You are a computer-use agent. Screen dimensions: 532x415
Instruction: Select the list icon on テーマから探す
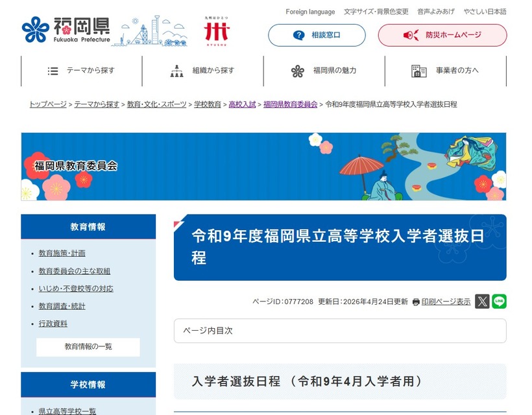coord(53,71)
